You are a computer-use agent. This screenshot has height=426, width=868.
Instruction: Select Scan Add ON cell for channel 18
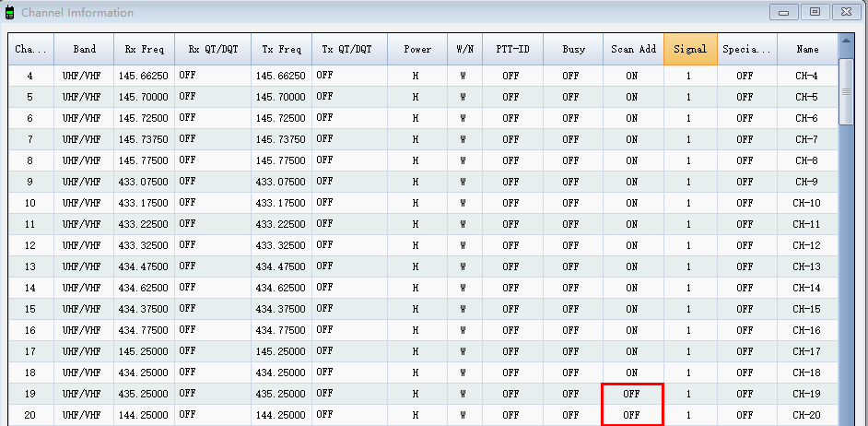tap(633, 373)
